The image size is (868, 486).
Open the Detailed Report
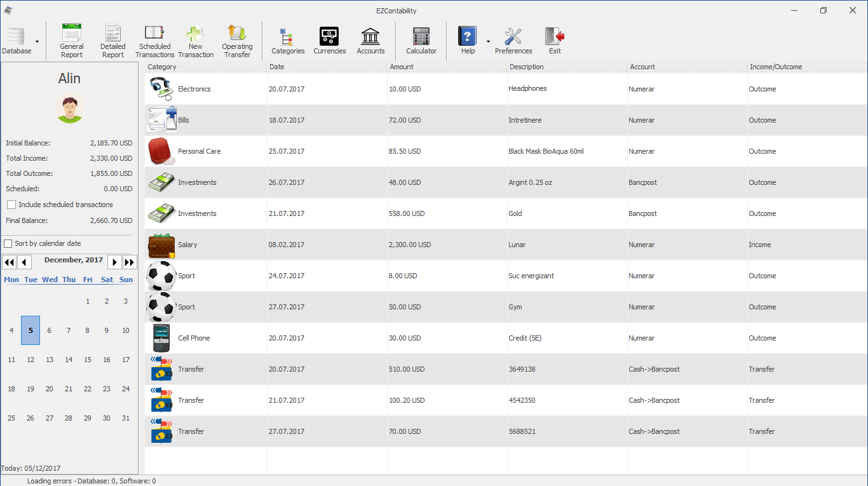113,41
